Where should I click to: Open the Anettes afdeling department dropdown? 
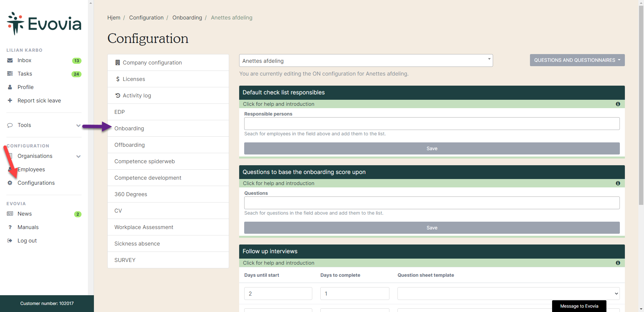(x=366, y=60)
